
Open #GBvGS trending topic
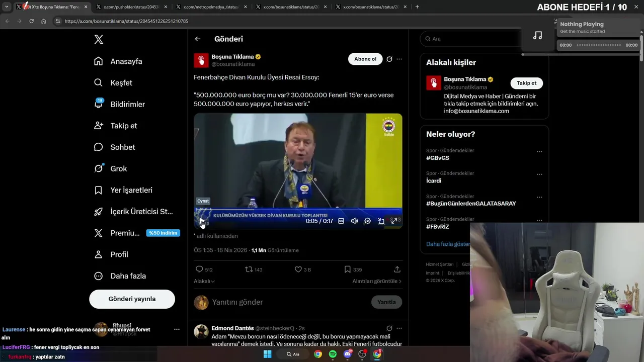tap(438, 158)
